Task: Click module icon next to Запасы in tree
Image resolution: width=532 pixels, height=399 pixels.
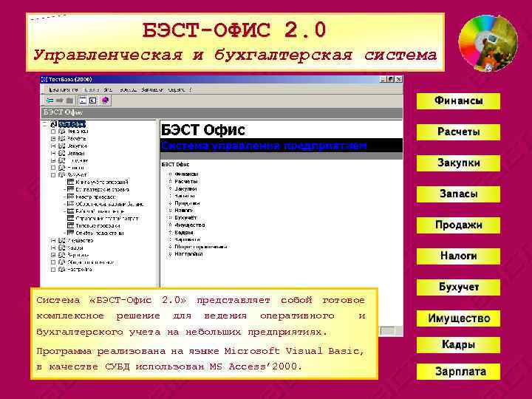Action: (x=62, y=153)
